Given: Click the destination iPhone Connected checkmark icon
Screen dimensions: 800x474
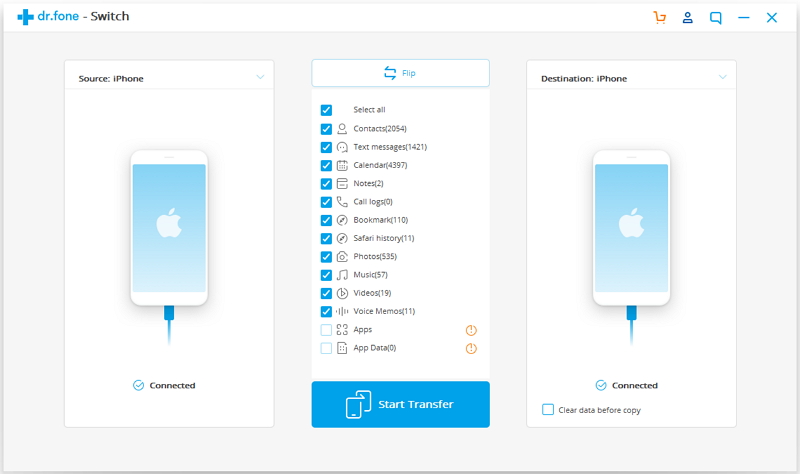Looking at the screenshot, I should tap(601, 385).
